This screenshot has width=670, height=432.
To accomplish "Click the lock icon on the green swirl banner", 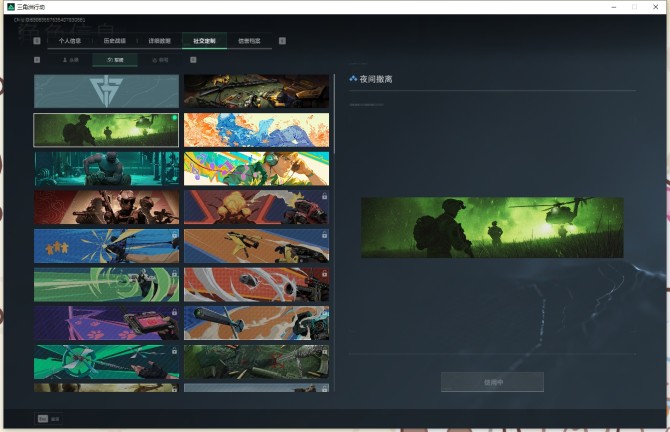I will [174, 273].
